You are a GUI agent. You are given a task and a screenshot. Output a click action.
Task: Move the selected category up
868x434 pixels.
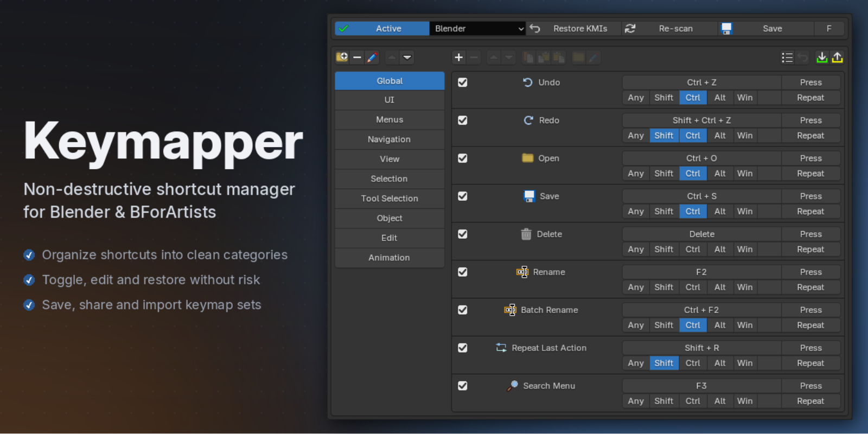pos(392,58)
